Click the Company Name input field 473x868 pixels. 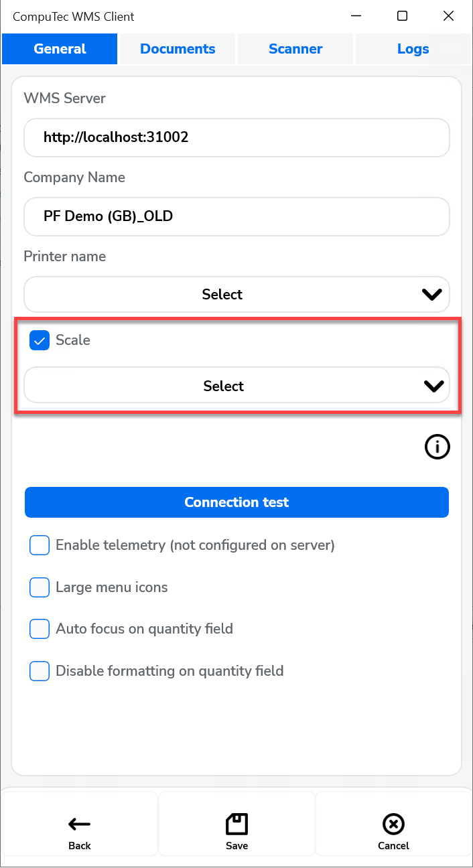tap(236, 216)
